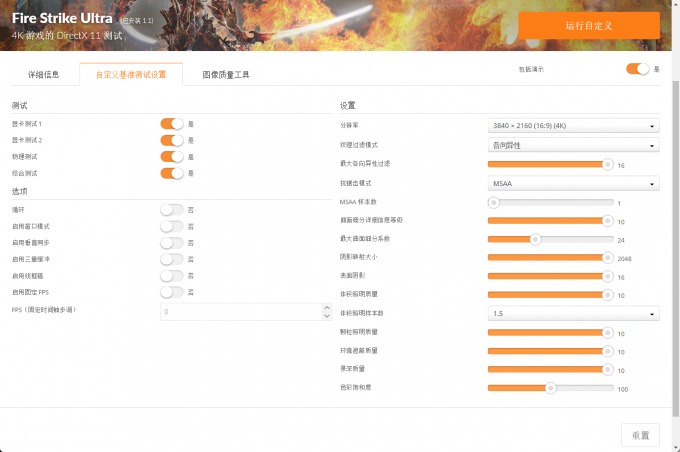Click the 重置 reset button
Screen dimensions: 680x452
pyautogui.click(x=640, y=435)
